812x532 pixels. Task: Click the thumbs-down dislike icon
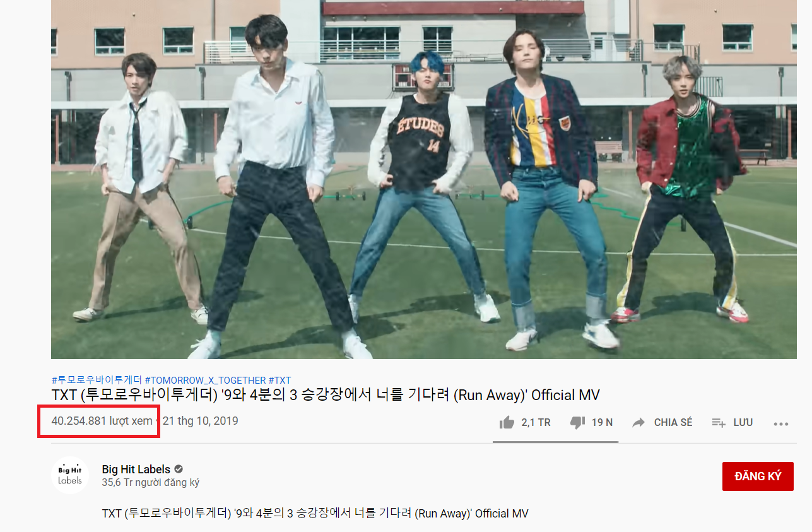point(577,423)
